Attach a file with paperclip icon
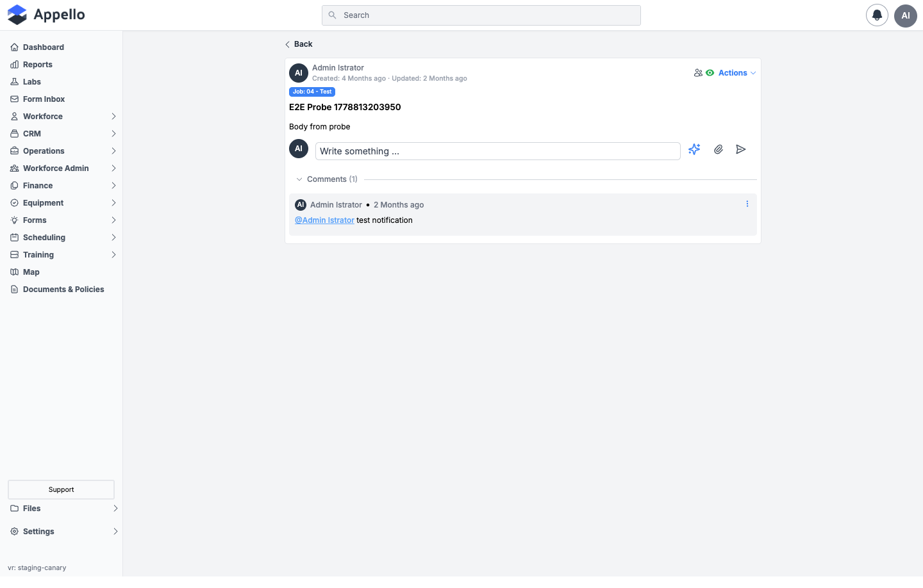This screenshot has width=923, height=588. tap(719, 149)
